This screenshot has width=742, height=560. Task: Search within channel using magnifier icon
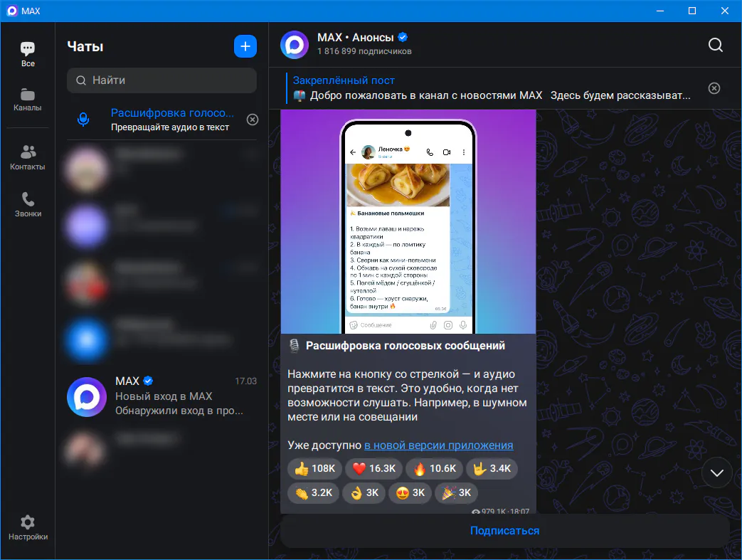716,45
